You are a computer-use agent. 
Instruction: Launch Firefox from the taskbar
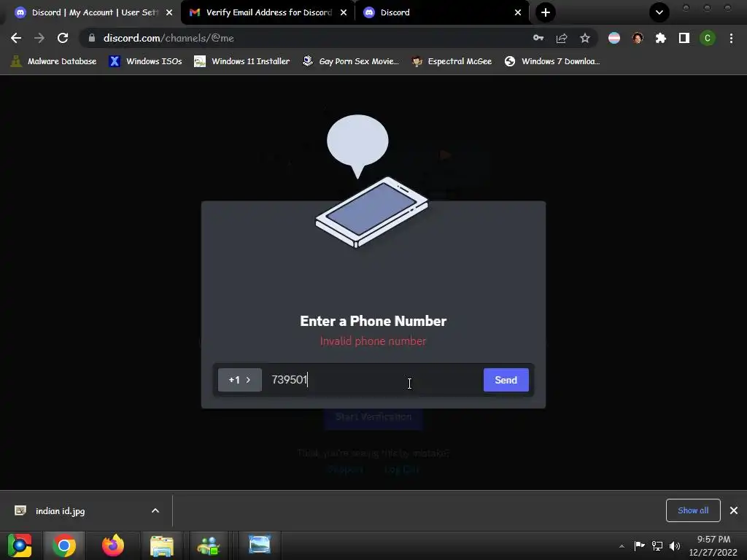click(113, 545)
